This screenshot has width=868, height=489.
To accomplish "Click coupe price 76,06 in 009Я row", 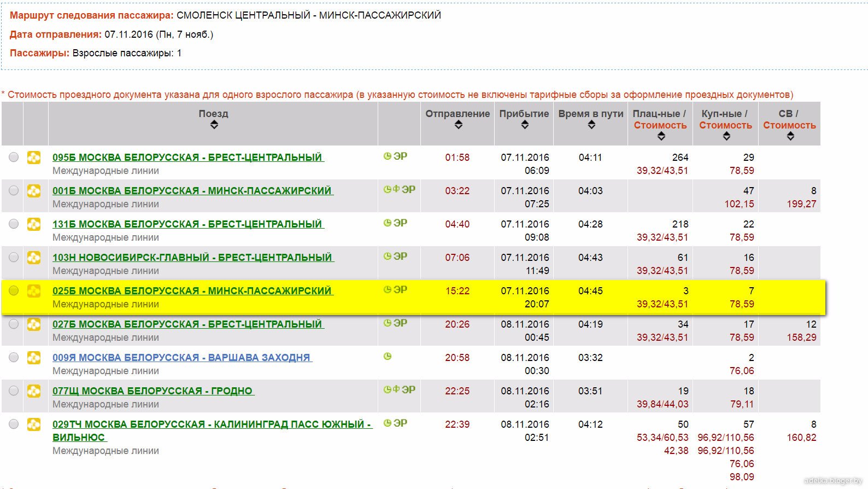I will (742, 371).
